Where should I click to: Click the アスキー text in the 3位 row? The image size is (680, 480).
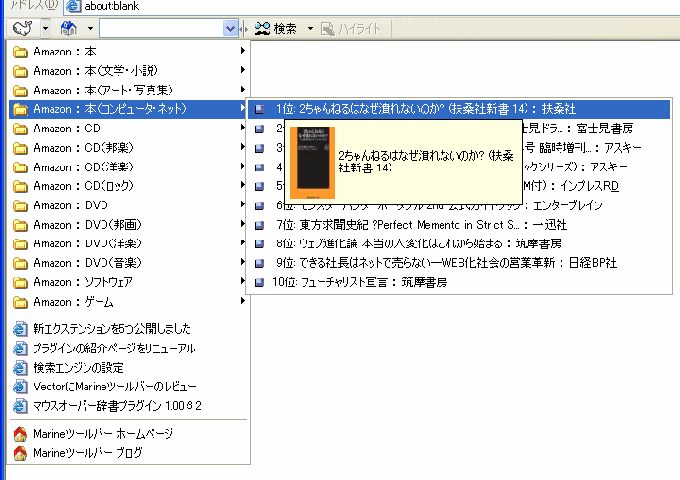pos(623,148)
